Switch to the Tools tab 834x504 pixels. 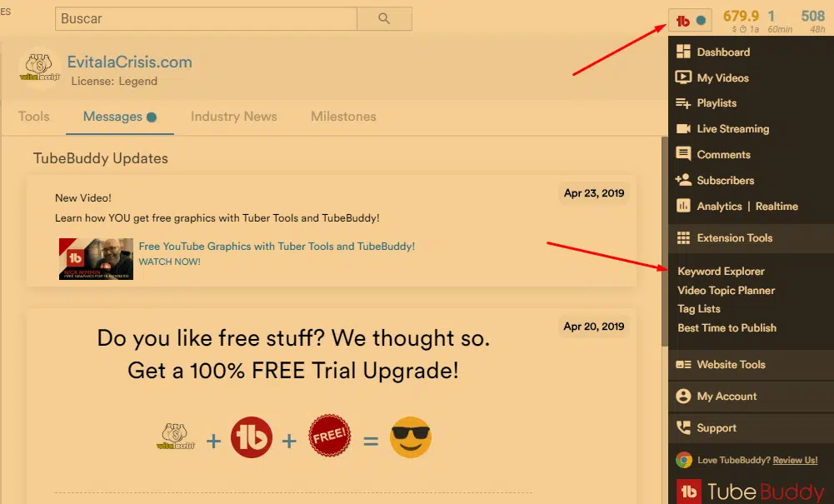pyautogui.click(x=33, y=117)
